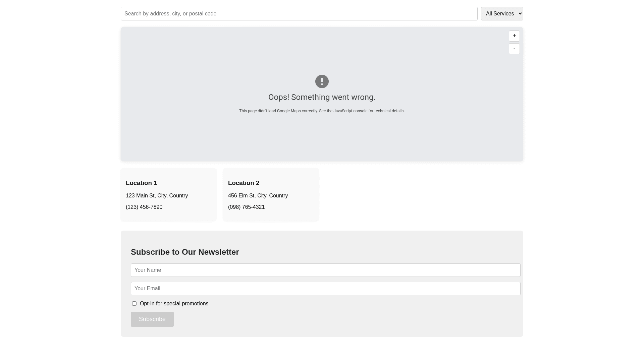
Task: Enable opt-in for special promotions checkbox
Action: click(x=134, y=304)
